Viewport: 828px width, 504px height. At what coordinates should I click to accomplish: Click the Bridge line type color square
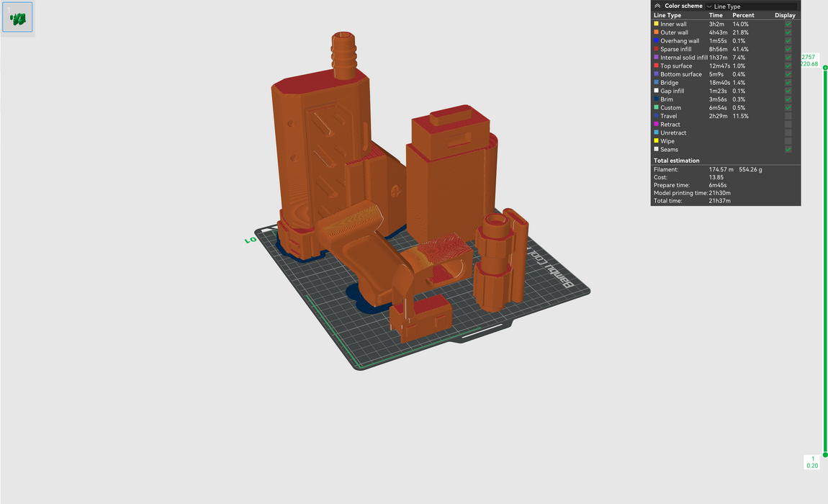[656, 83]
